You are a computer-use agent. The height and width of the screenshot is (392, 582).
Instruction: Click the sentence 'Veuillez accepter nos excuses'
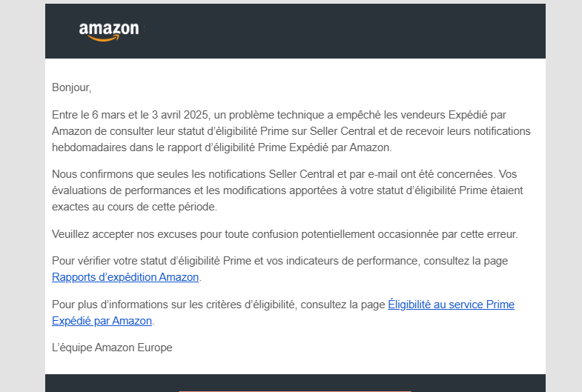285,234
